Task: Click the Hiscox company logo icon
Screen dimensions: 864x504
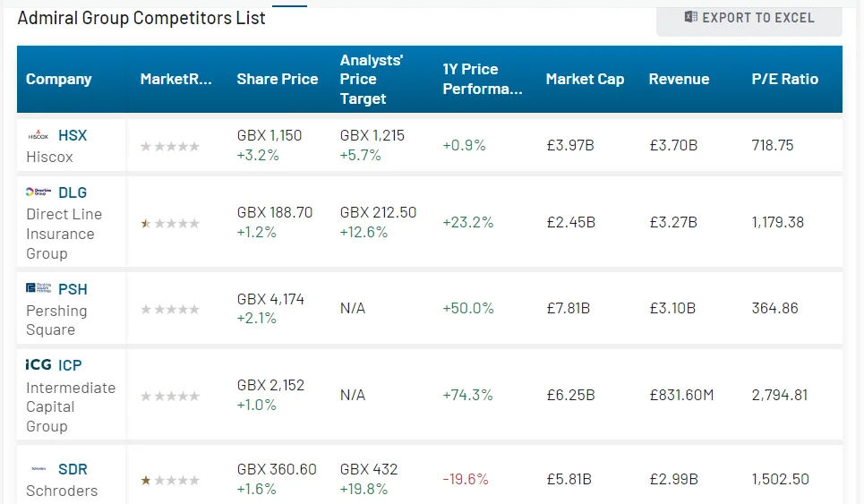Action: point(38,136)
